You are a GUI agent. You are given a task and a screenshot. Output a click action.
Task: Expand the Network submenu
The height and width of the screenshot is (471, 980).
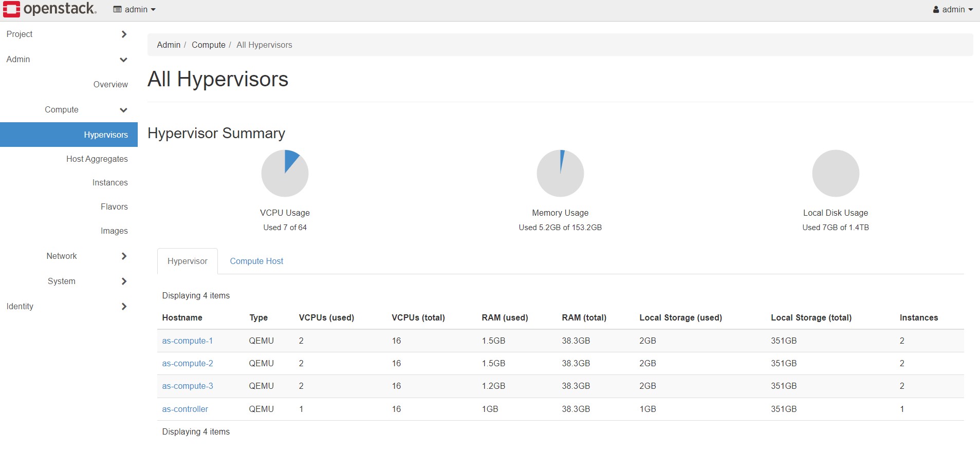click(x=123, y=256)
